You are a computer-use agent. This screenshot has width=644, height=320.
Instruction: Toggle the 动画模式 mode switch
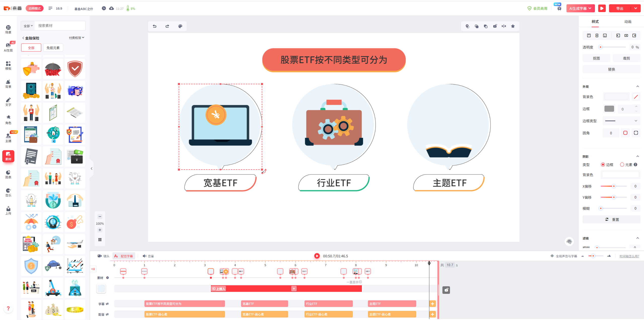coord(34,8)
